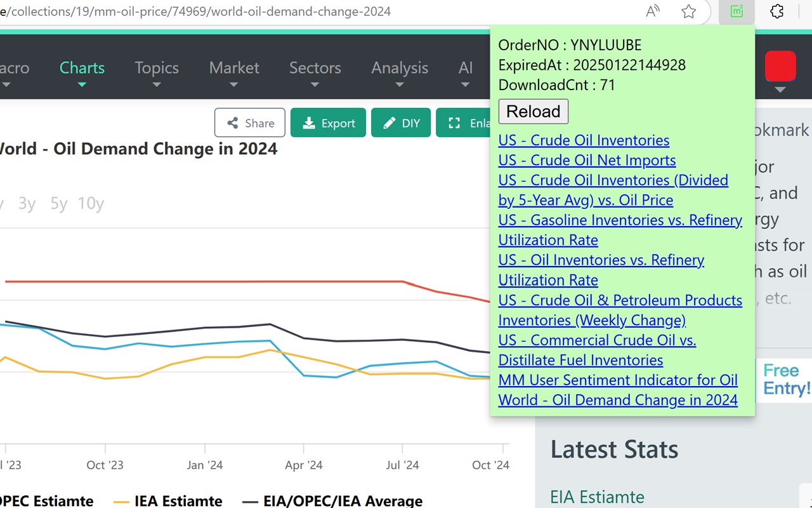
Task: Toggle IEA Estiamte legend series
Action: (x=168, y=501)
